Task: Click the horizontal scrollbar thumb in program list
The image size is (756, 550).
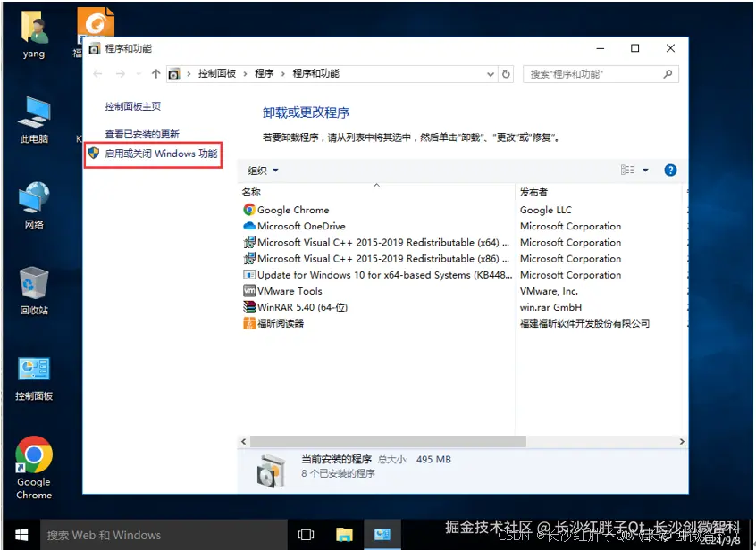Action: point(388,442)
